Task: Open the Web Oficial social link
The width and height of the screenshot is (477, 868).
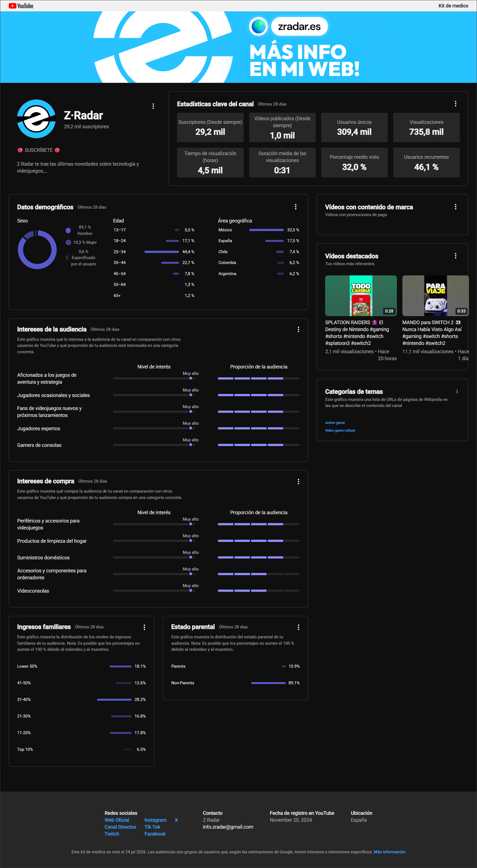Action: pyautogui.click(x=117, y=820)
